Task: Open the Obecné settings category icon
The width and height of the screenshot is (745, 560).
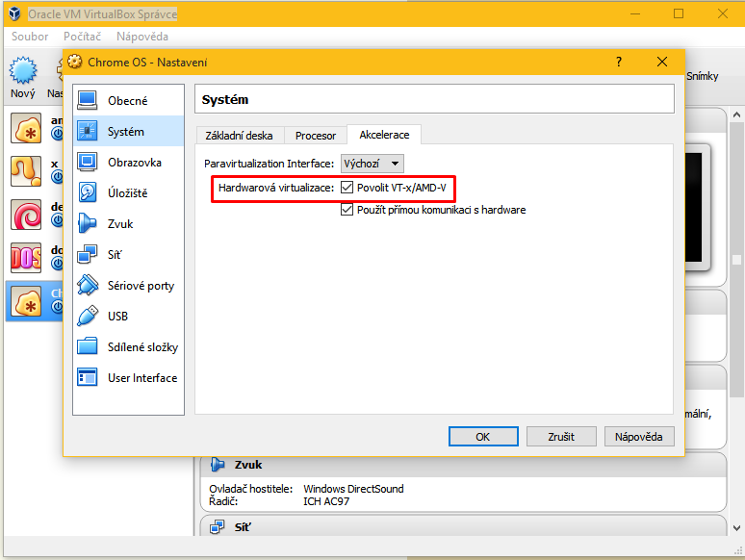Action: (x=88, y=100)
